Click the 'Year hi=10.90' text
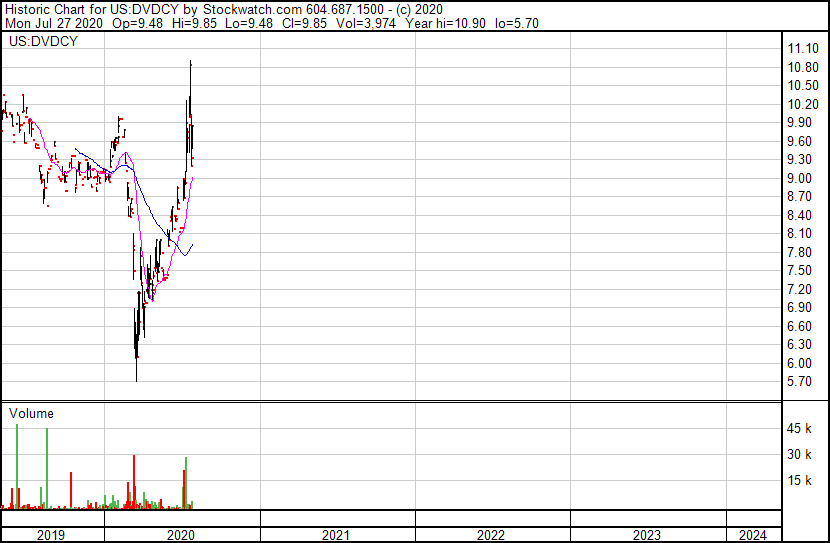Screen dimensions: 830x543 (x=445, y=23)
